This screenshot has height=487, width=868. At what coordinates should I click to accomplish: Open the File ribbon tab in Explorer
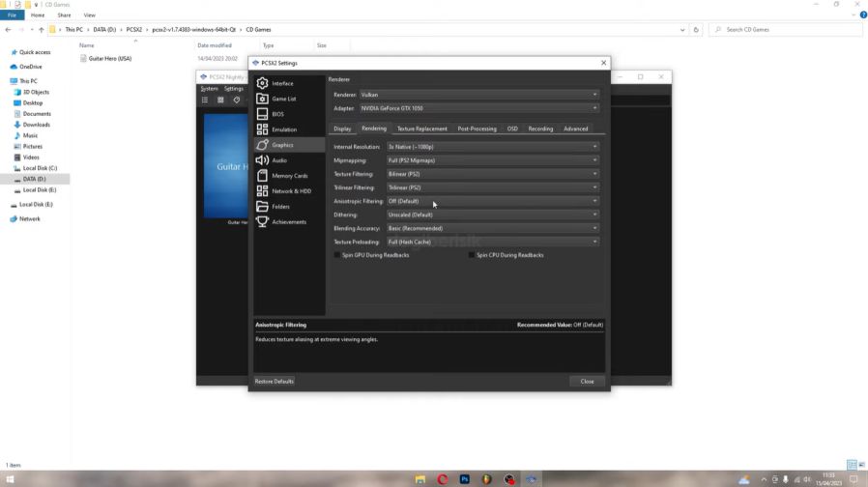pyautogui.click(x=12, y=14)
